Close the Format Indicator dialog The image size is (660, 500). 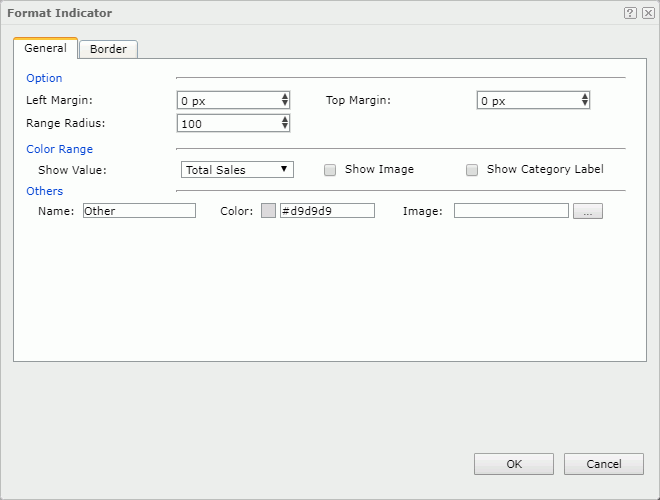pos(648,13)
